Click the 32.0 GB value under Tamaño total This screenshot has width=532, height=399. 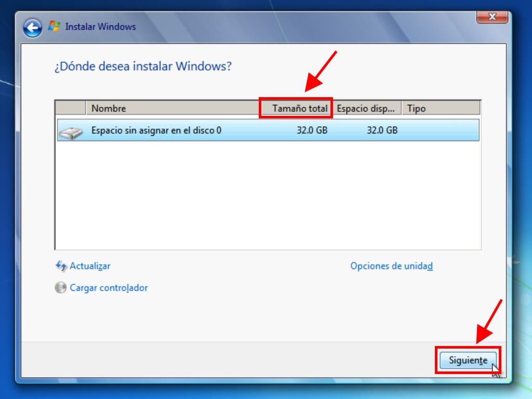point(312,130)
